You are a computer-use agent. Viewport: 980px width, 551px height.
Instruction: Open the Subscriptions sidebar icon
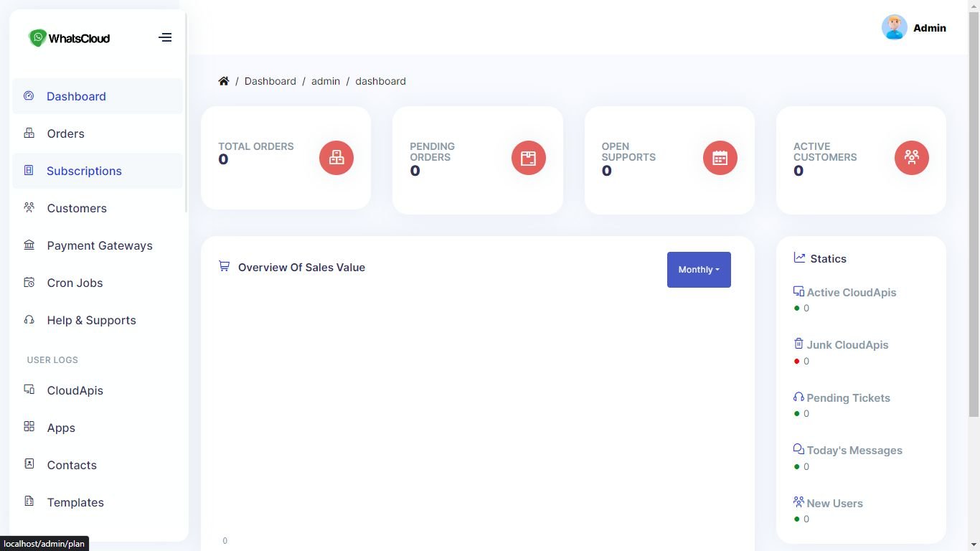[x=29, y=171]
